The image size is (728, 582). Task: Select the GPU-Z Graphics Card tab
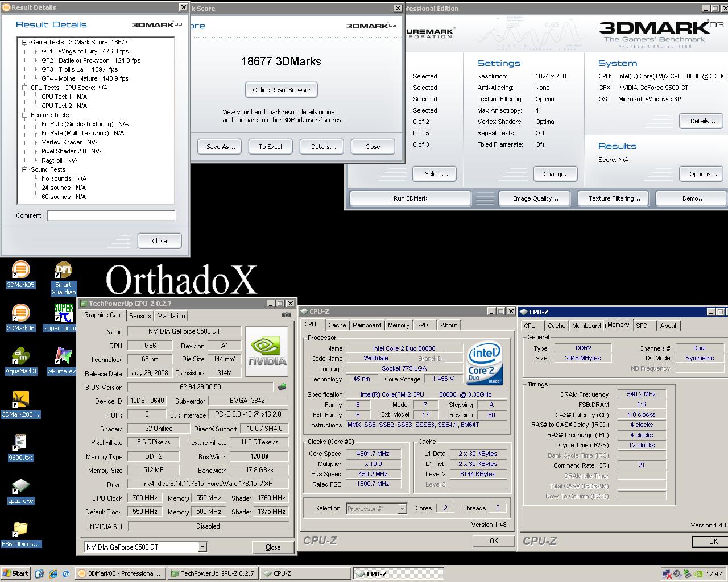[104, 315]
